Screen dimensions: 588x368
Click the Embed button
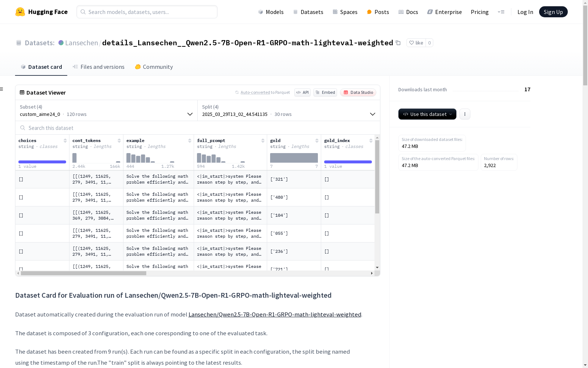click(x=325, y=92)
